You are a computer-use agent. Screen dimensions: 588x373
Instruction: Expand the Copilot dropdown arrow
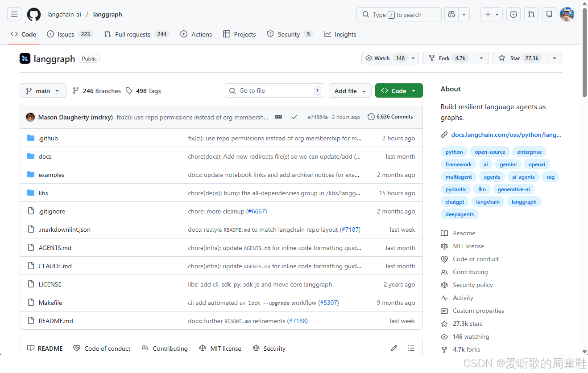[464, 14]
